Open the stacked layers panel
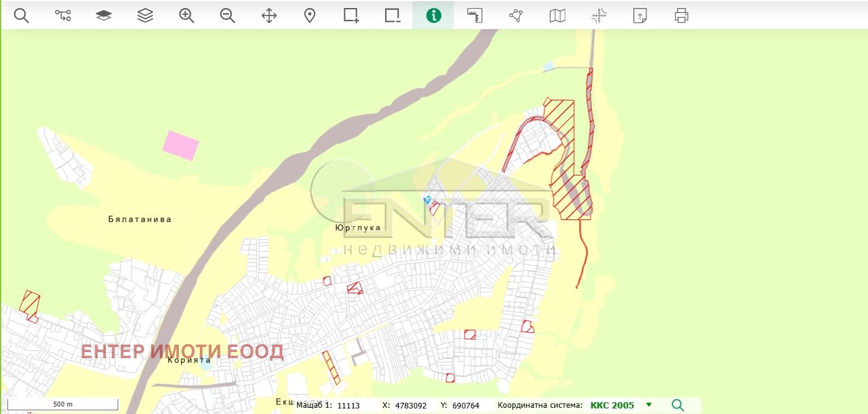 [x=145, y=15]
